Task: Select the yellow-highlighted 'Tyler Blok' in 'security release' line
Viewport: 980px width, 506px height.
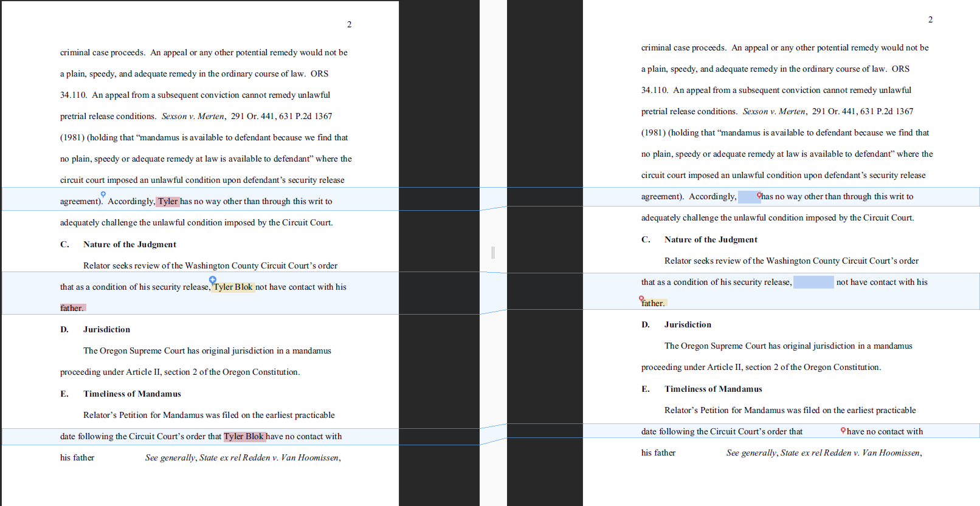Action: pos(233,287)
